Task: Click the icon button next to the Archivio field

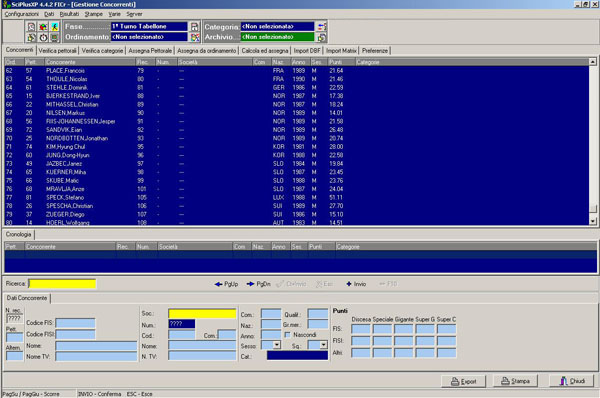Action: click(322, 37)
